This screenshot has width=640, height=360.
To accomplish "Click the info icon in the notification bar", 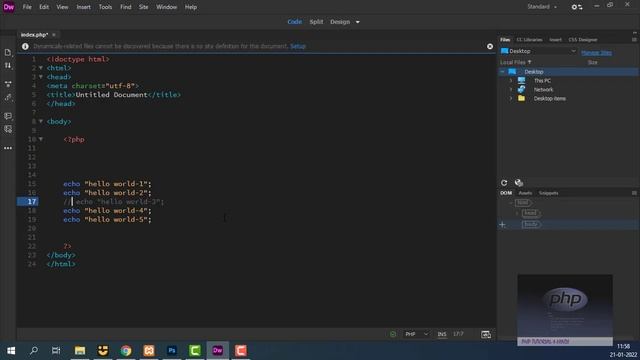I will 25,47.
